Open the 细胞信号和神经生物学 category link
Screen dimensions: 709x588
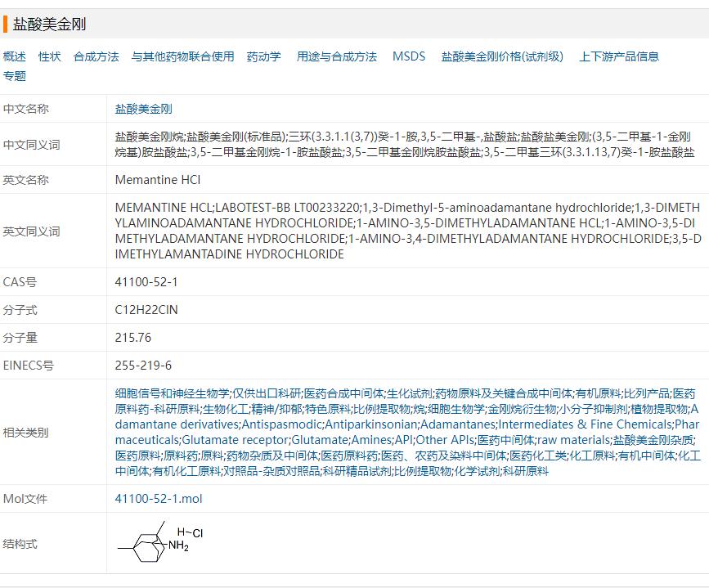[x=173, y=393]
